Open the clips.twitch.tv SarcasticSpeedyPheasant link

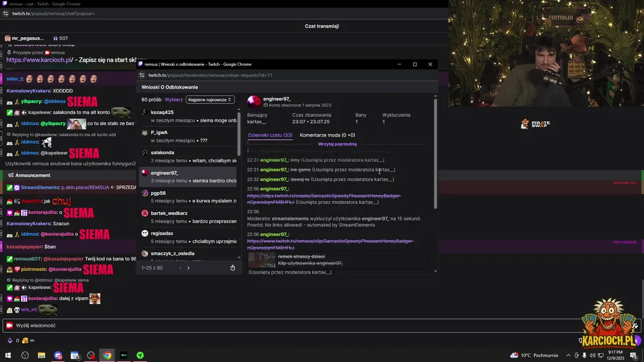coord(324,199)
